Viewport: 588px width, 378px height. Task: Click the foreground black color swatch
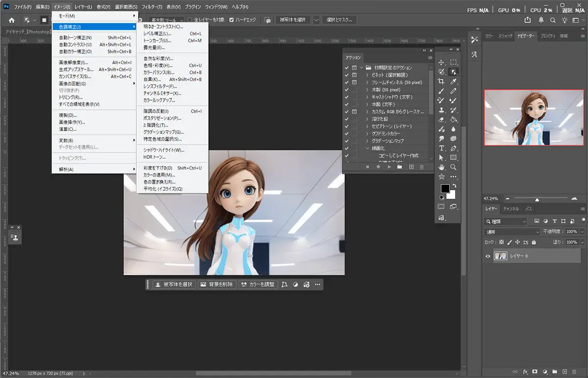[x=444, y=188]
